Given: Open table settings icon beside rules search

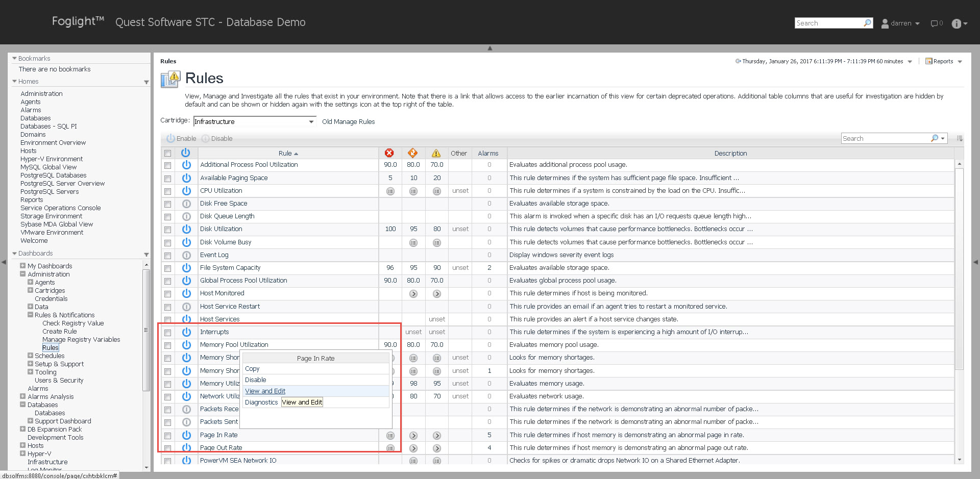Looking at the screenshot, I should coord(960,138).
